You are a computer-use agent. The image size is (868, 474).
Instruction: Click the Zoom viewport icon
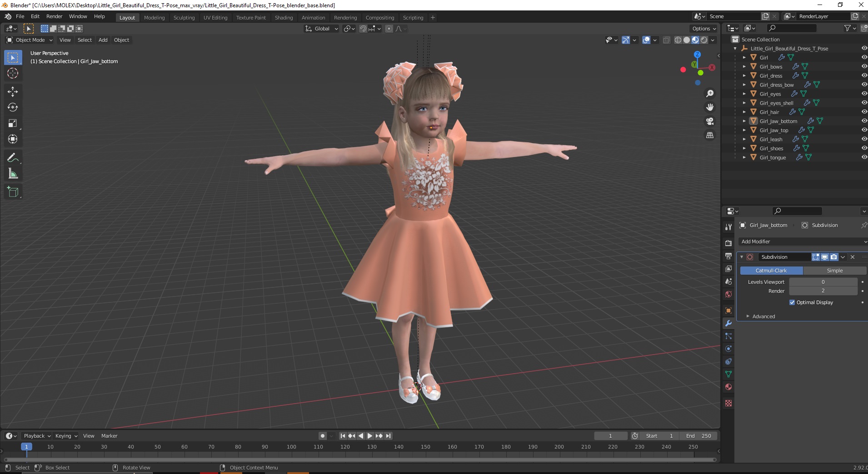point(710,94)
